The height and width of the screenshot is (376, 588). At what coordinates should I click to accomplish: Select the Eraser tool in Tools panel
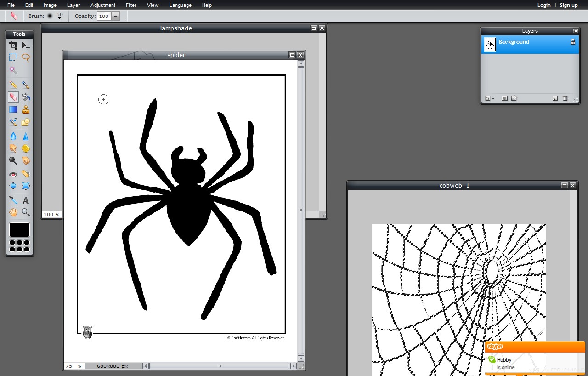(x=13, y=97)
